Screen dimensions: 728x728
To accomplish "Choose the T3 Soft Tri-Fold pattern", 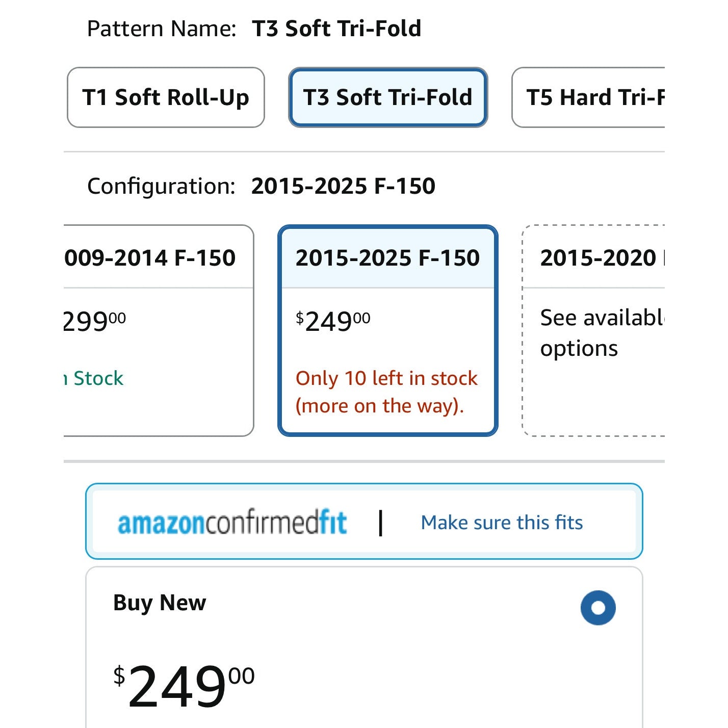I will (388, 97).
